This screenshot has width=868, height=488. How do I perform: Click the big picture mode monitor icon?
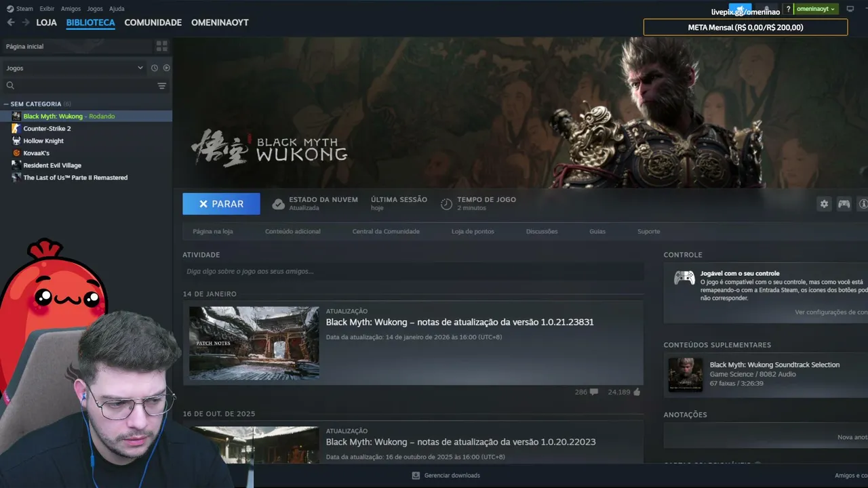pyautogui.click(x=850, y=9)
